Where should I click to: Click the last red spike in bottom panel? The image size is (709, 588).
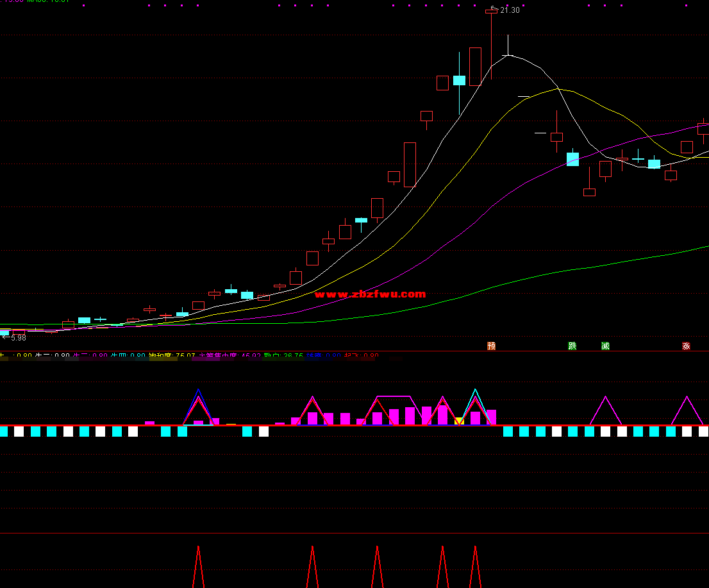tap(475, 567)
